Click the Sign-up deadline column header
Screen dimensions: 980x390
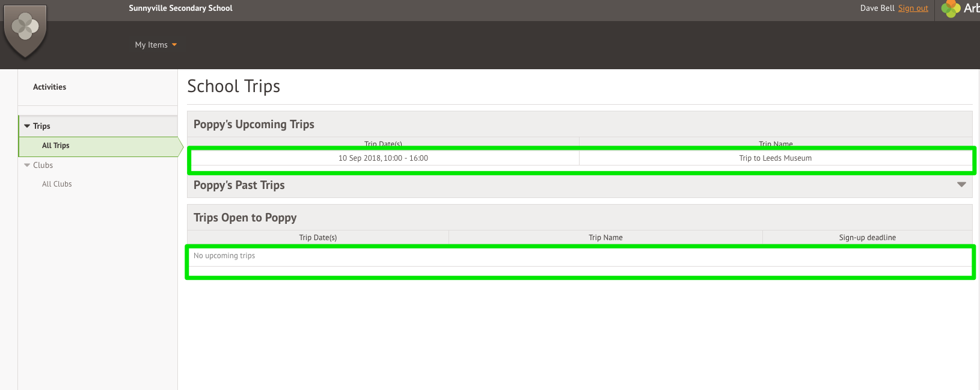[868, 238]
